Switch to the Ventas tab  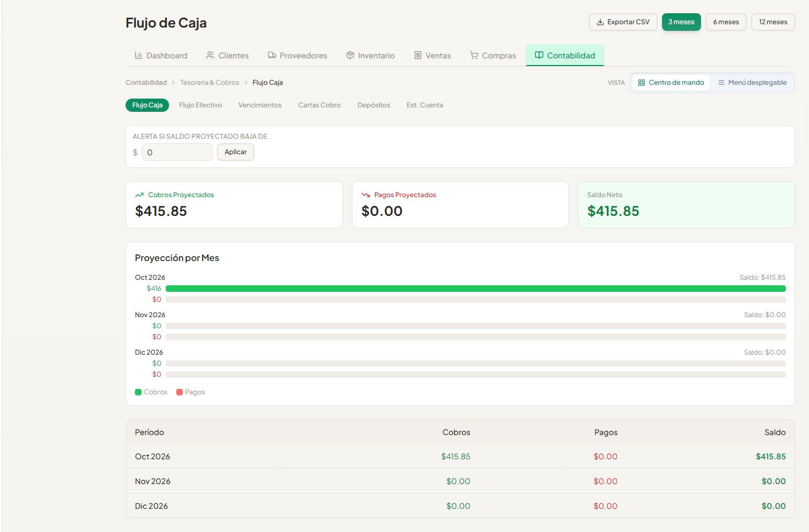pos(432,55)
